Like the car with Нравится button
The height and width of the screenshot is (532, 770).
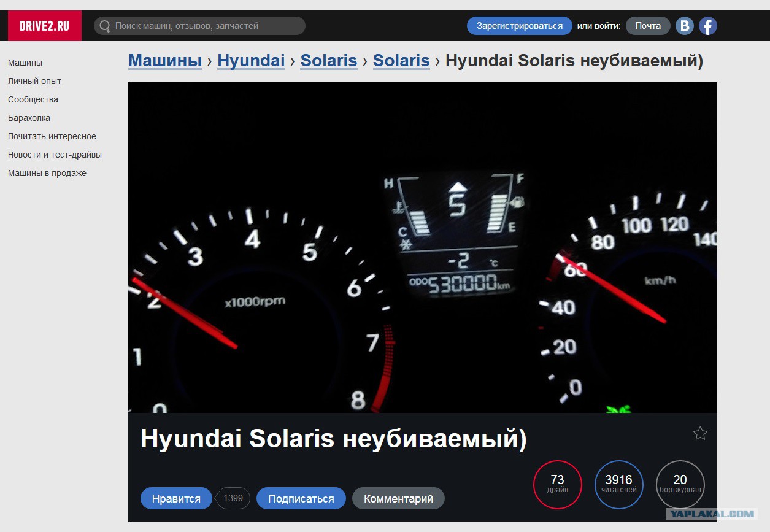[176, 498]
